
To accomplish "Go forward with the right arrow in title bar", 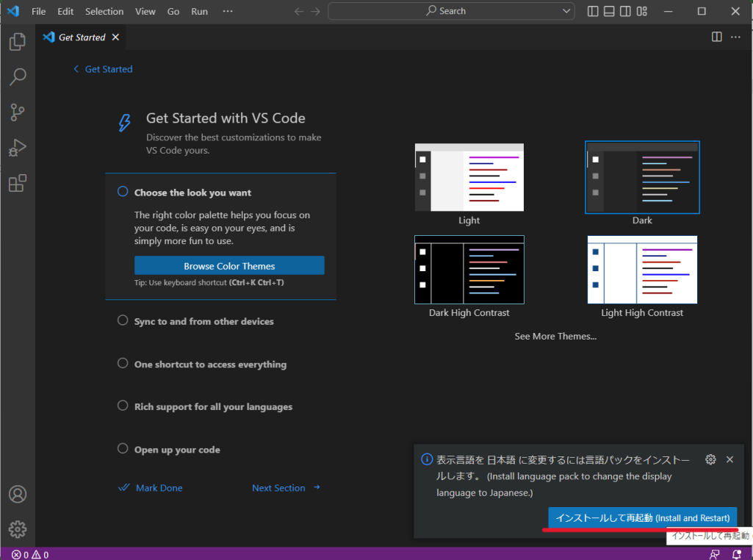I will click(315, 11).
